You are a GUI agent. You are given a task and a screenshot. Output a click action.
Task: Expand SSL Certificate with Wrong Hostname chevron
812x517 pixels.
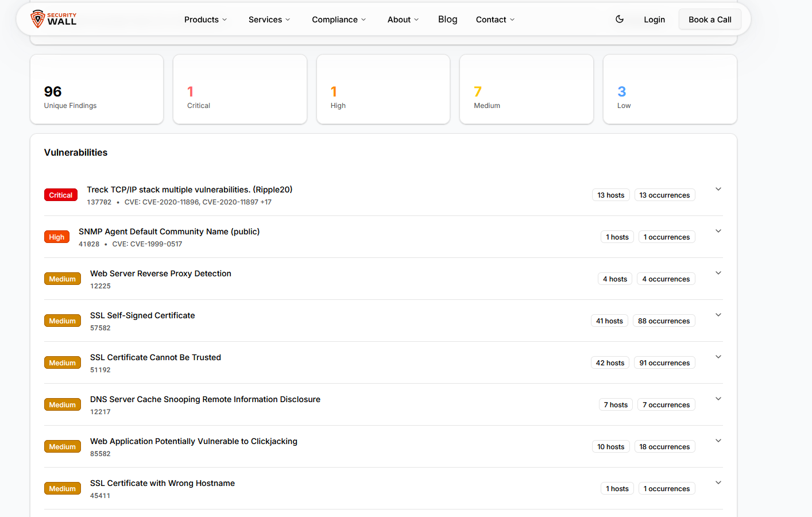coord(718,483)
